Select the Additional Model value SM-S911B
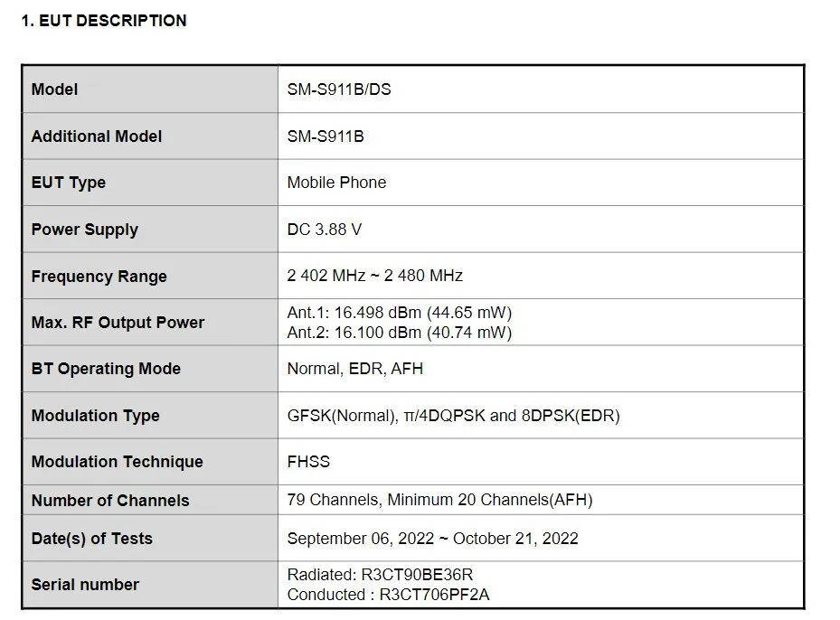Screen dimensions: 840x620 click(326, 136)
